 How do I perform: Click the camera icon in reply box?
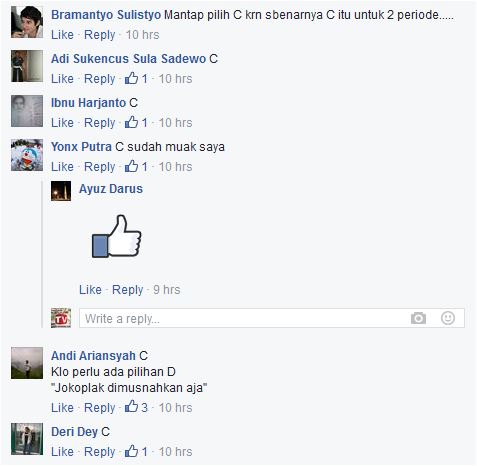click(418, 318)
